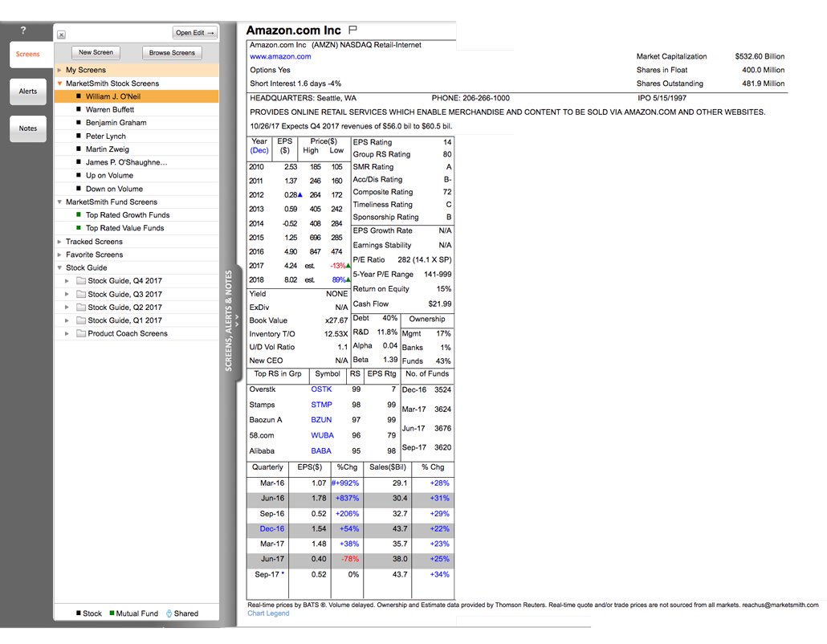This screenshot has width=827, height=644.
Task: Click the STMP symbol link
Action: (x=321, y=405)
